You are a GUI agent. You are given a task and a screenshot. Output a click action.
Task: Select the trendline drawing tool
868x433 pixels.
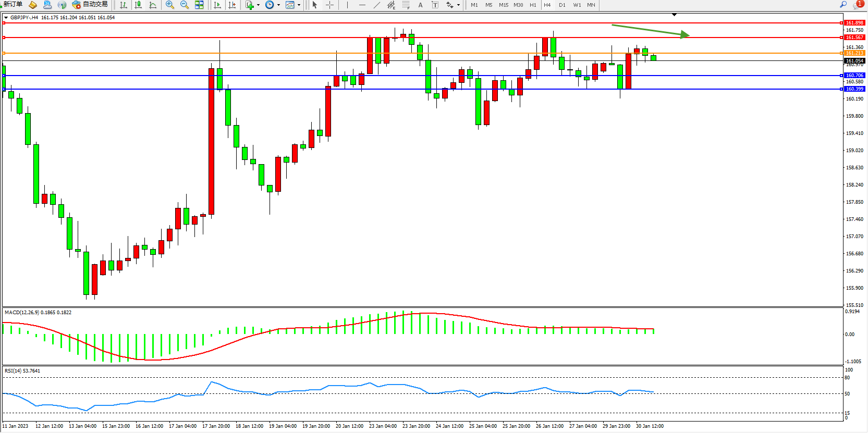click(x=376, y=5)
